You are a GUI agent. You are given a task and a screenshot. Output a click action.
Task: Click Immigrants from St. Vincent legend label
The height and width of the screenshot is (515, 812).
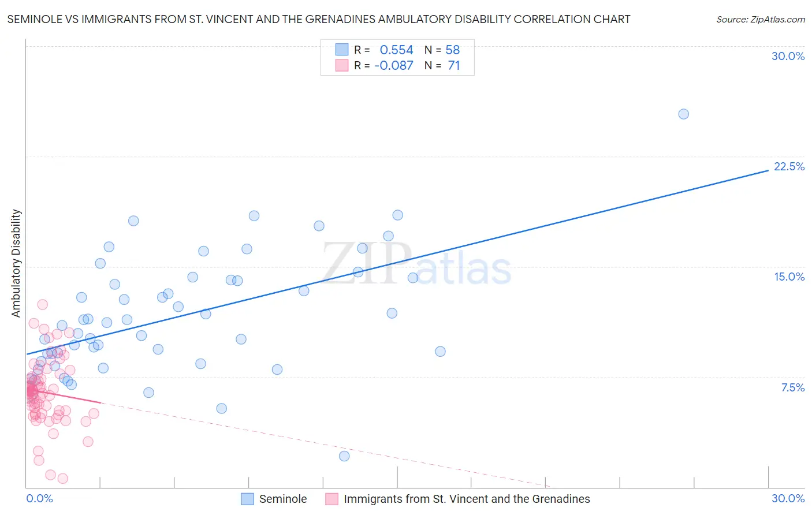pyautogui.click(x=467, y=499)
